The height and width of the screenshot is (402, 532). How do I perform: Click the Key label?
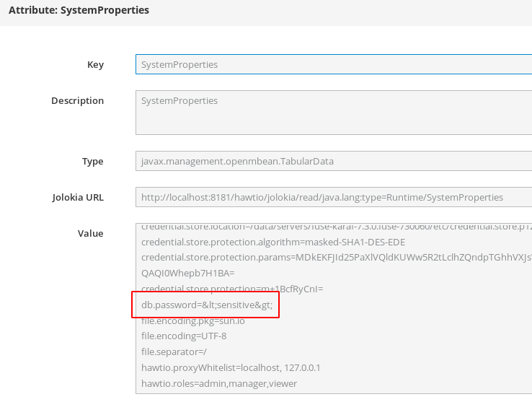(95, 65)
